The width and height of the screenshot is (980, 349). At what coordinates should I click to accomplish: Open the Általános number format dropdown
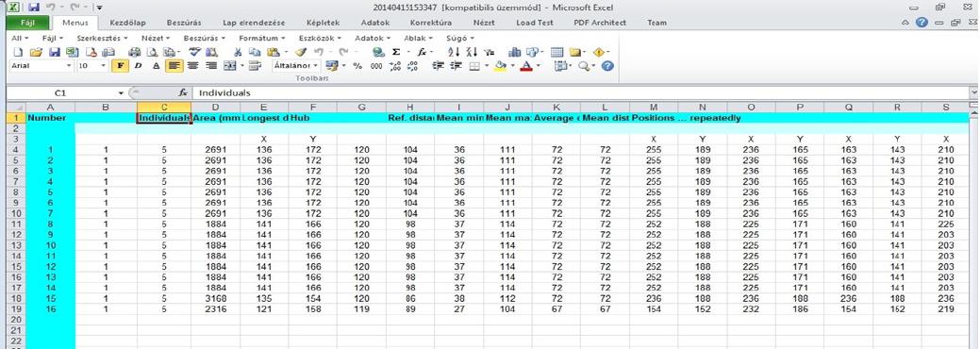(x=296, y=66)
